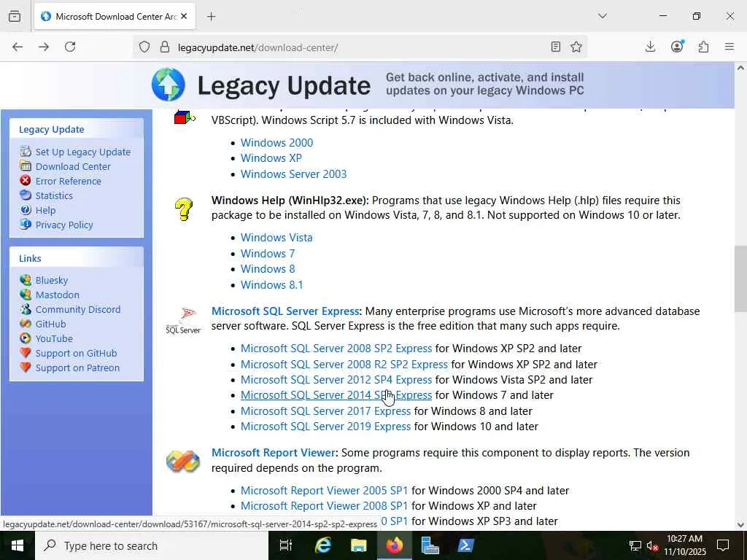Click the Firefox back arrow button
Screen dimensions: 747x560
click(x=18, y=47)
